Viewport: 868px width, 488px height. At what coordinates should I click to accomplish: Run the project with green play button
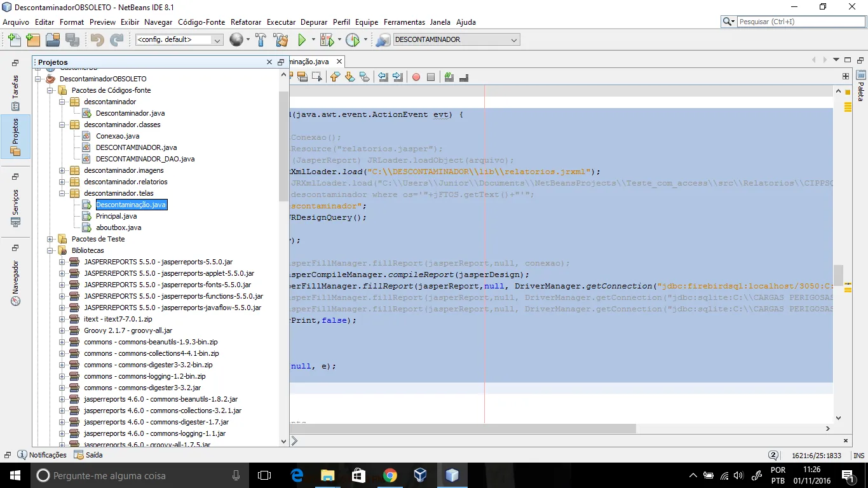pos(302,40)
